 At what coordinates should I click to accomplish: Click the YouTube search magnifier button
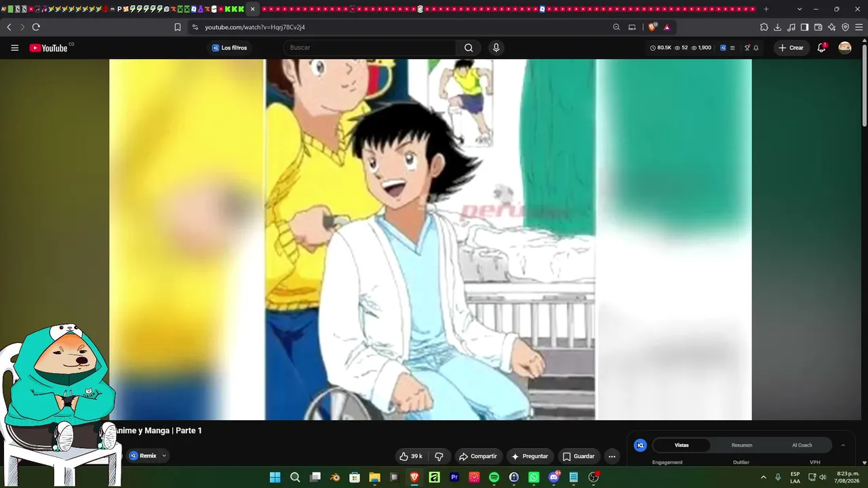tap(469, 48)
